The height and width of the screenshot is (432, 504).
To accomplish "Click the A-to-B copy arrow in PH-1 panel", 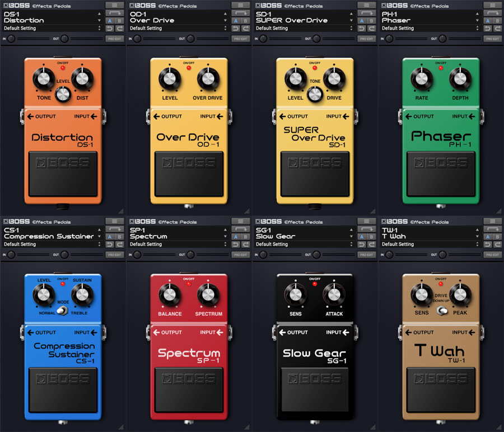I will pyautogui.click(x=493, y=13).
